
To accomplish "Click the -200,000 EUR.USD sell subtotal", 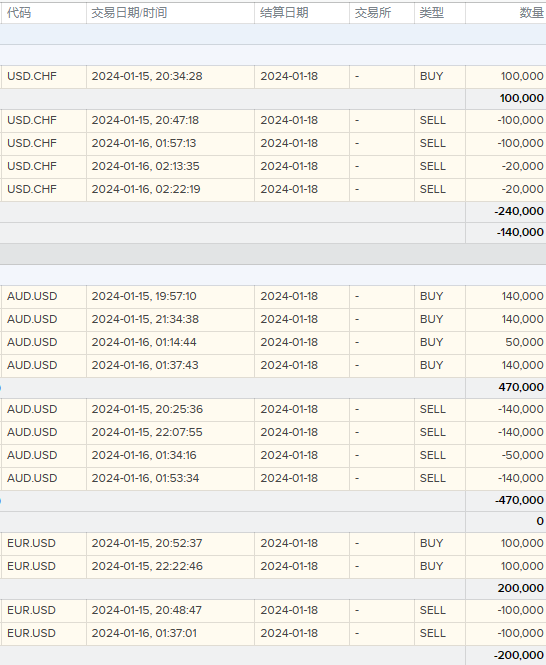I will (519, 655).
